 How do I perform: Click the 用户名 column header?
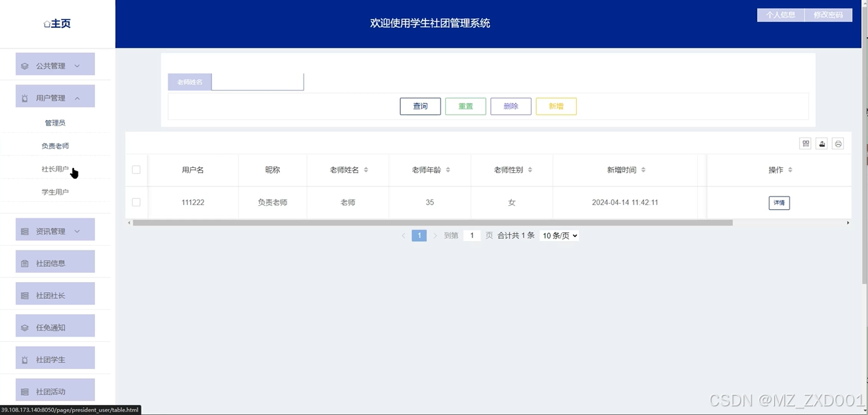pos(193,170)
